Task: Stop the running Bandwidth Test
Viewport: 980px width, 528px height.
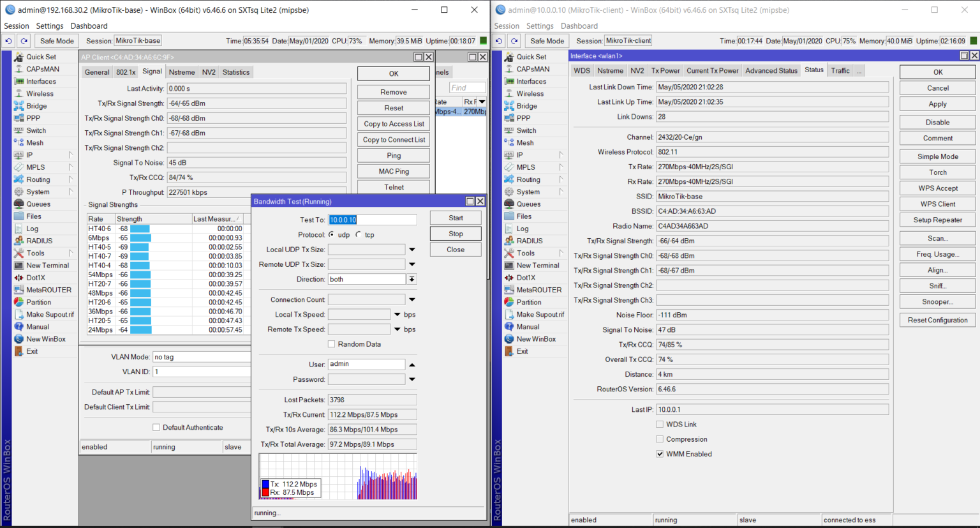Action: [x=456, y=234]
